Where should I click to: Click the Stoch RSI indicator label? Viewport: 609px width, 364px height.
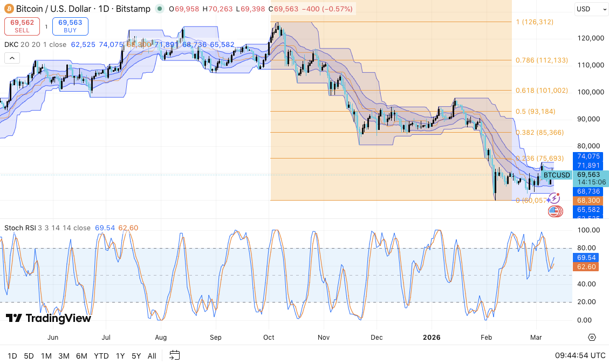pyautogui.click(x=19, y=228)
